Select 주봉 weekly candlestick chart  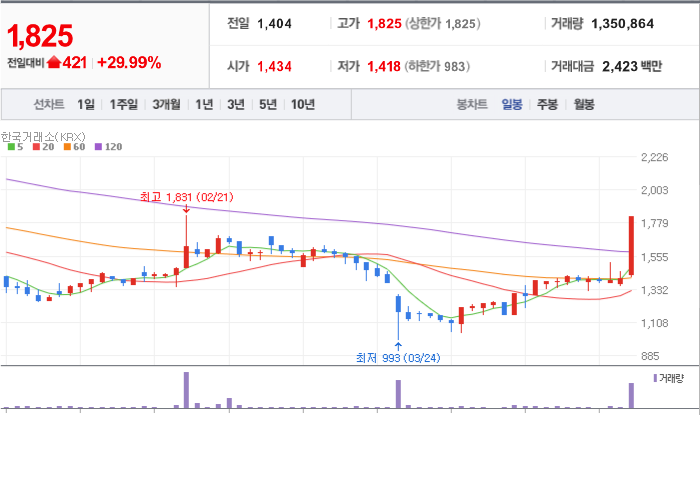(x=547, y=104)
